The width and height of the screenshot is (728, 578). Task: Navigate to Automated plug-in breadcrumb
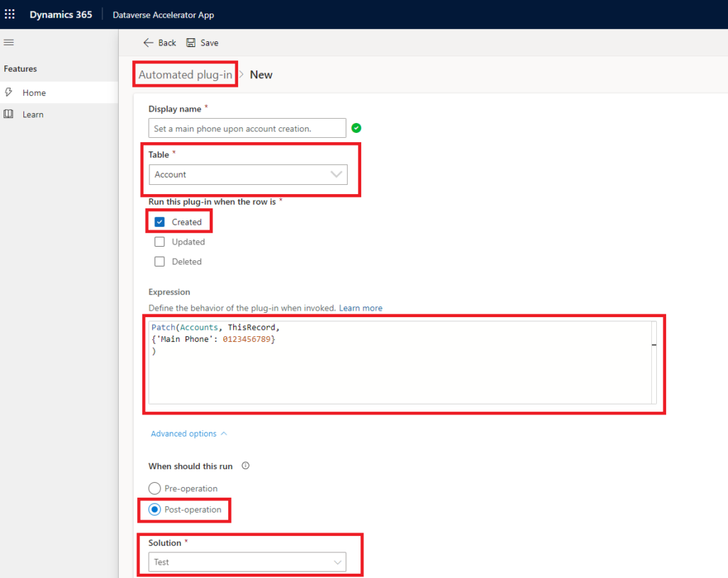tap(186, 75)
